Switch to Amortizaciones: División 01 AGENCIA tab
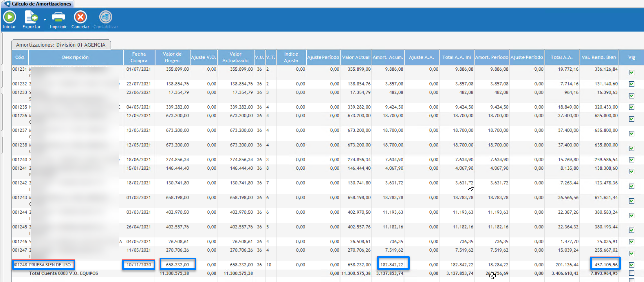Image resolution: width=644 pixels, height=282 pixels. pos(61,45)
